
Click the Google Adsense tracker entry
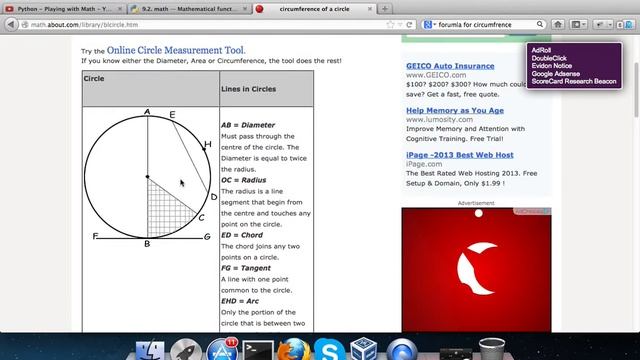point(556,73)
